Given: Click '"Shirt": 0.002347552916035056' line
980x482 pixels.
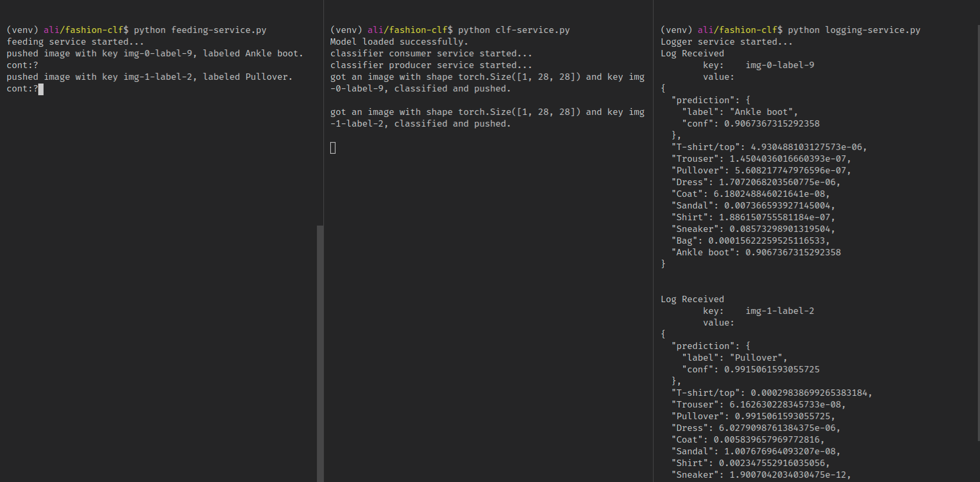Looking at the screenshot, I should [750, 463].
